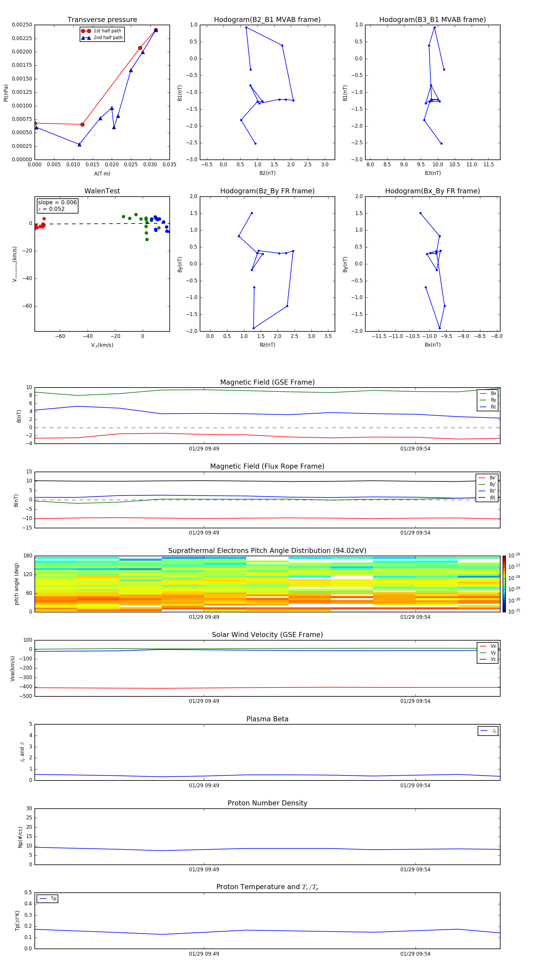The height and width of the screenshot is (980, 535).
Task: Click the "Hodogram(B3_B1 MVAB frame)" title
Action: coord(432,20)
